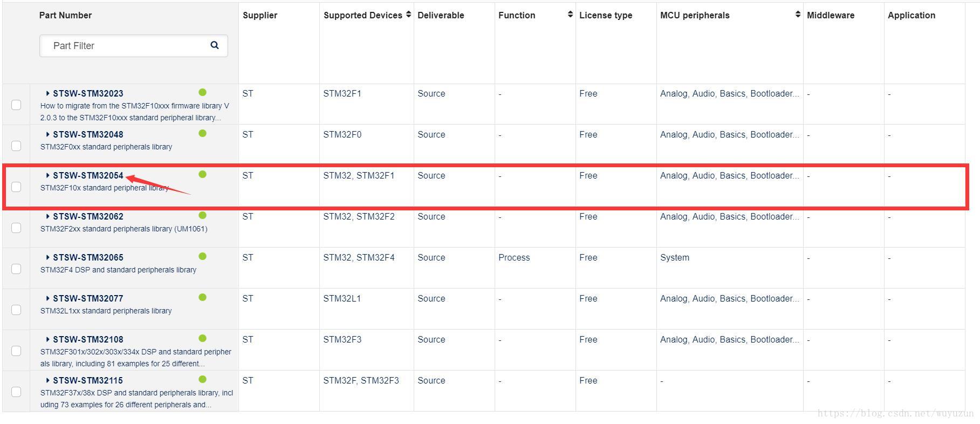980x424 pixels.
Task: Open the STSW-STM32077 part link
Action: pyautogui.click(x=88, y=298)
